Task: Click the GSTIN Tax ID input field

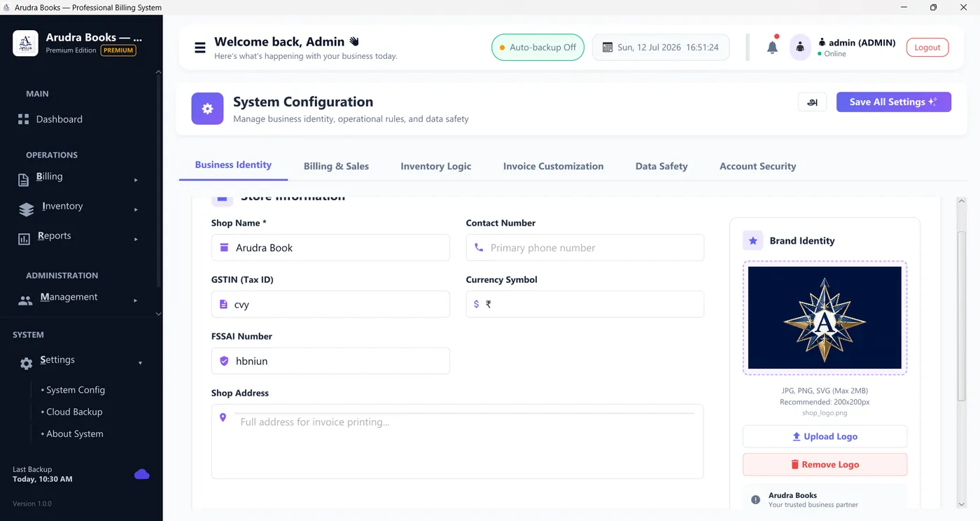Action: click(330, 305)
